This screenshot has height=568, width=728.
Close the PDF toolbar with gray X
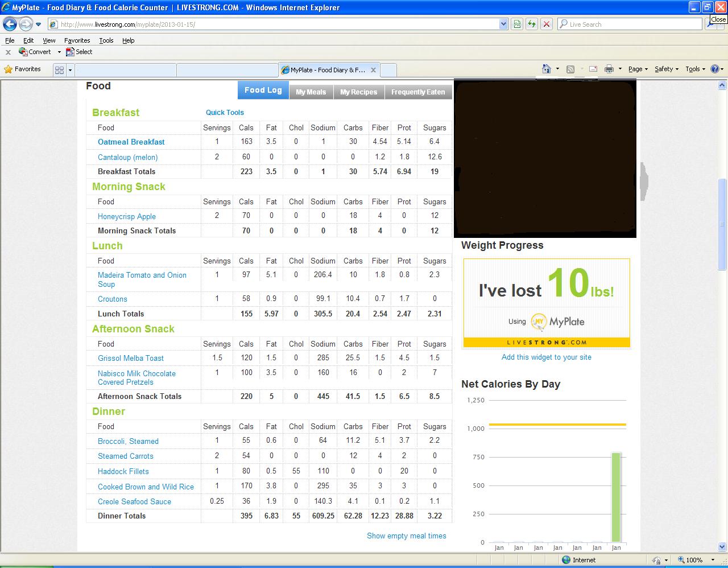point(8,52)
